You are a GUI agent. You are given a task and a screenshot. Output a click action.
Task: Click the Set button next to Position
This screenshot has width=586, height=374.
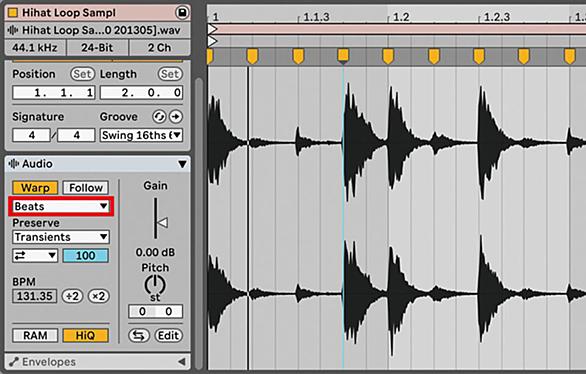(x=82, y=74)
